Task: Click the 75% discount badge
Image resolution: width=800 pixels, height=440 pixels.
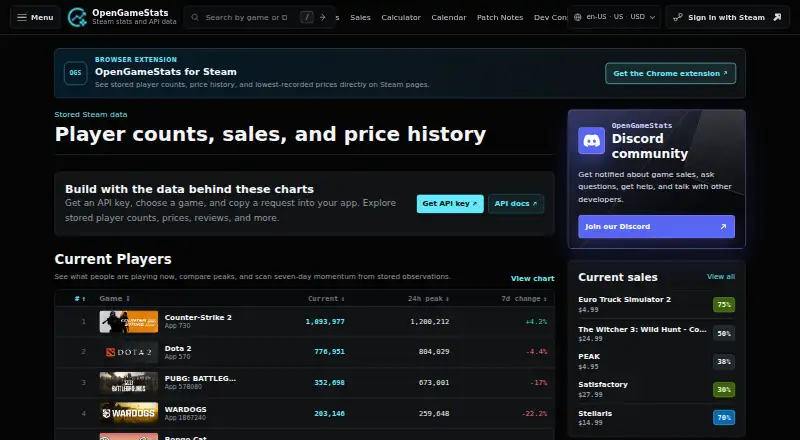Action: tap(724, 305)
